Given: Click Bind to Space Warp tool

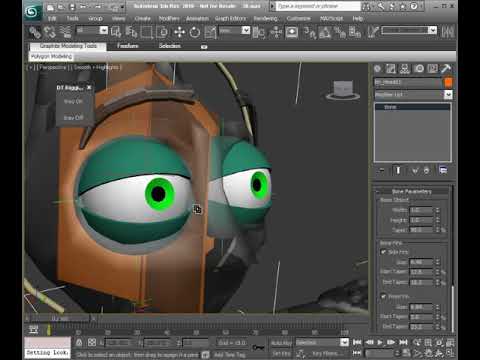Looking at the screenshot, I should [x=66, y=32].
